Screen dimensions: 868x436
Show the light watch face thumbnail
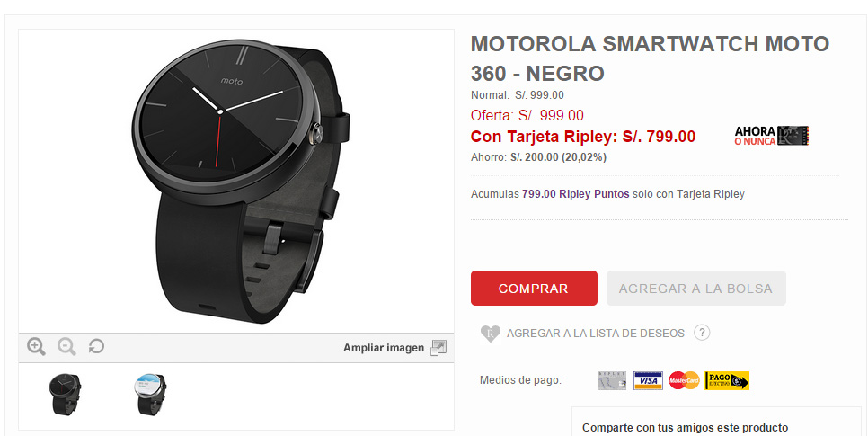tap(151, 394)
